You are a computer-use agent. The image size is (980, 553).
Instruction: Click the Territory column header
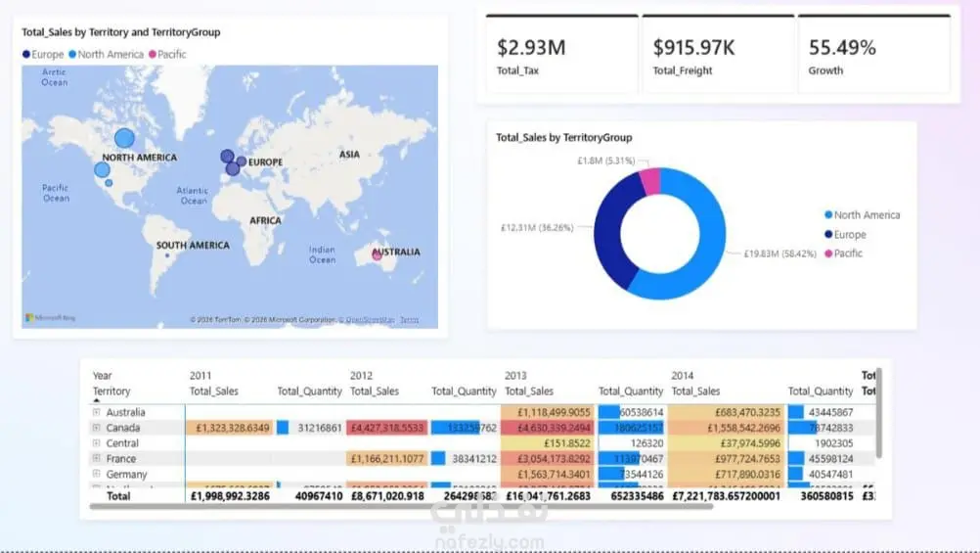pyautogui.click(x=111, y=391)
